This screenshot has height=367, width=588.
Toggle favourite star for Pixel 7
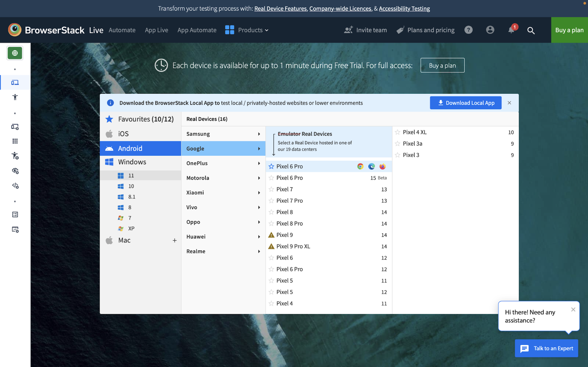coord(271,189)
